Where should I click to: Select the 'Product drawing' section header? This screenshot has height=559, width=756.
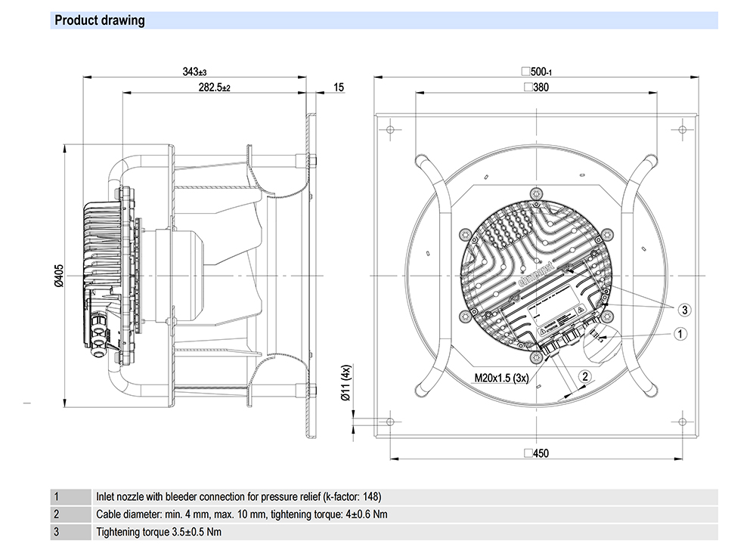(x=100, y=20)
